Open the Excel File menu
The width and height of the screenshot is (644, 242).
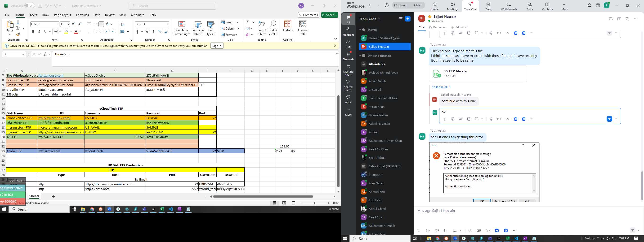(8, 15)
